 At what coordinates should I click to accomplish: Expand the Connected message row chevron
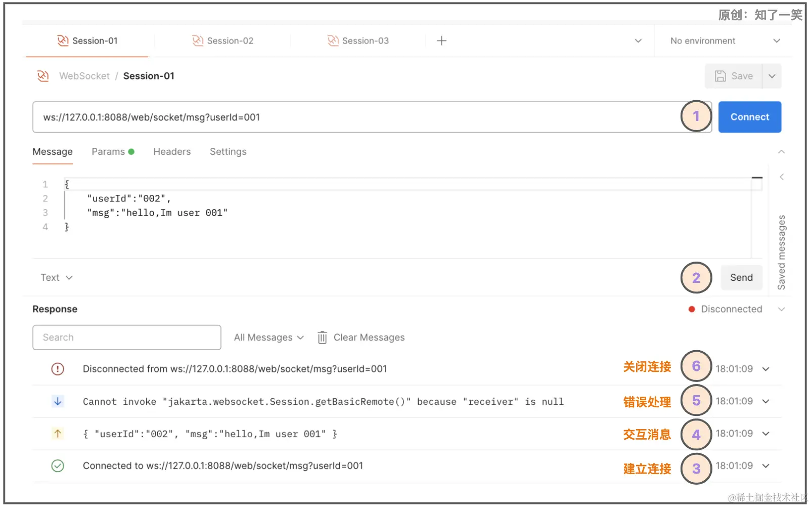coord(766,466)
